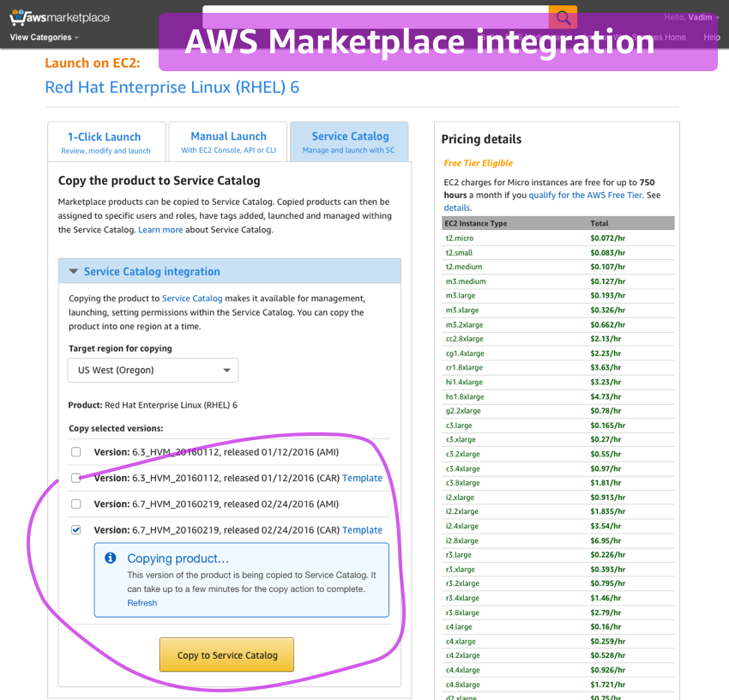Select the Service Catalog tab
This screenshot has height=700, width=729.
pyautogui.click(x=349, y=142)
